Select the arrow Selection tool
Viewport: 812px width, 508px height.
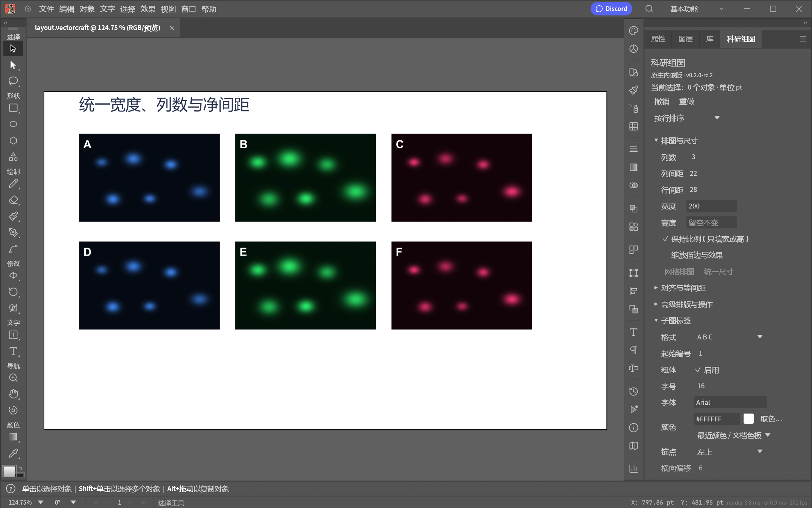point(13,49)
